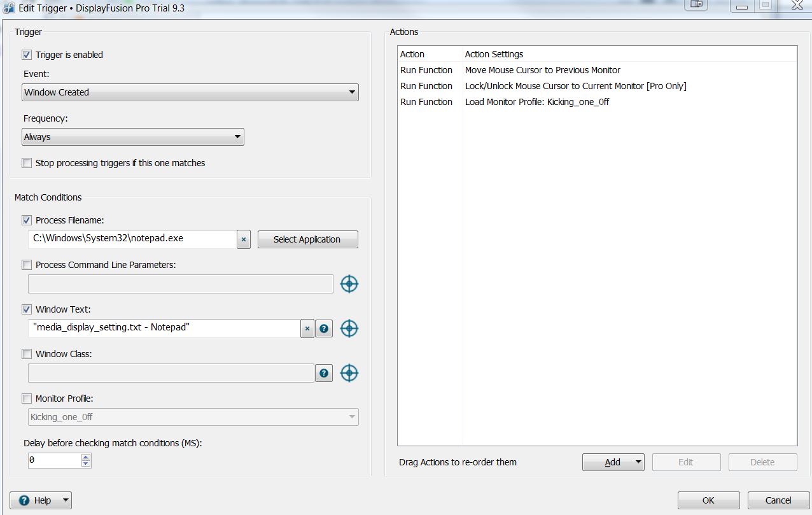812x515 pixels.
Task: Select the 'Load Monitor Profile: Kicking_one_0ff' row
Action: (x=536, y=102)
